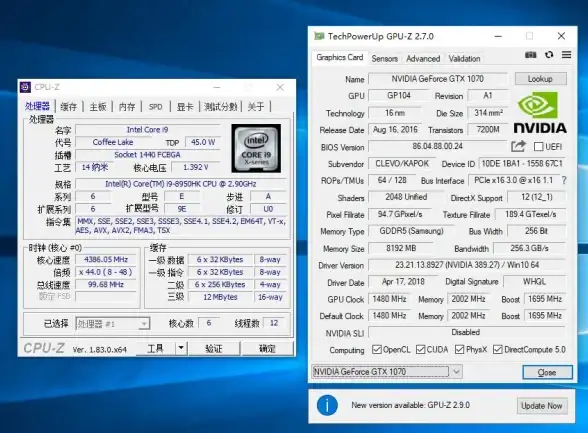Toggle the DirectCompute 5.0 checkbox
This screenshot has width=588, height=433.
click(498, 349)
